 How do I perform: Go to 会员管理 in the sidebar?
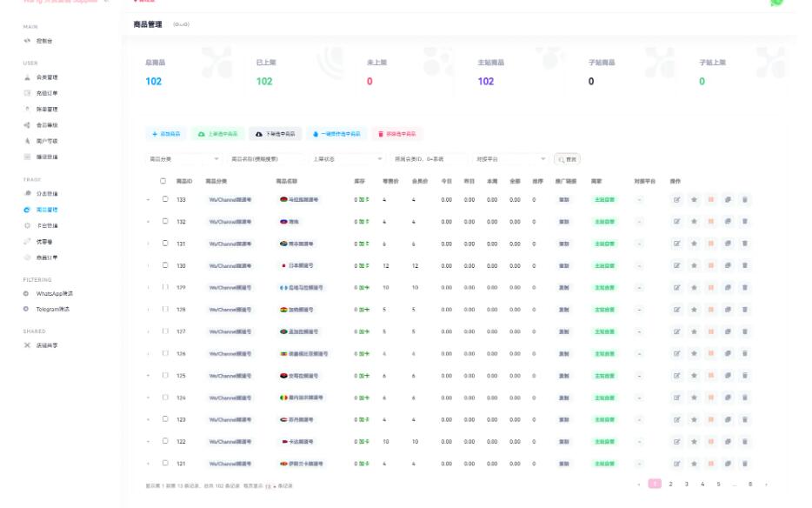pyautogui.click(x=47, y=77)
